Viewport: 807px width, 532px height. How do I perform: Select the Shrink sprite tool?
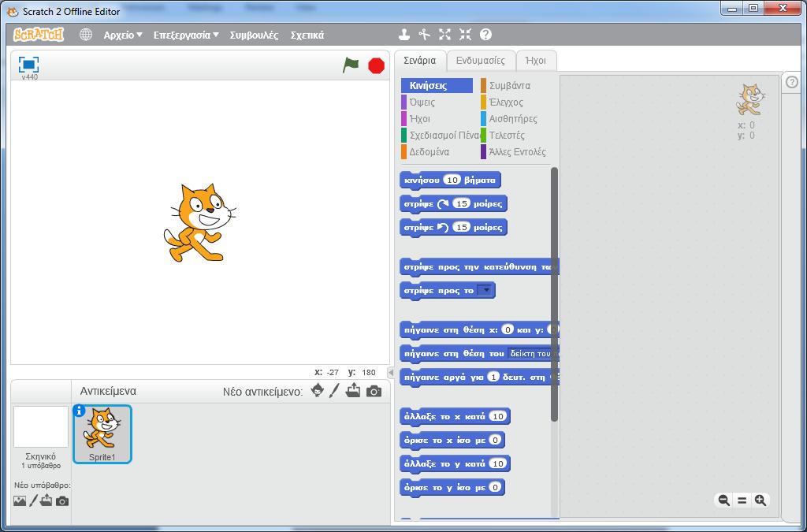coord(465,35)
